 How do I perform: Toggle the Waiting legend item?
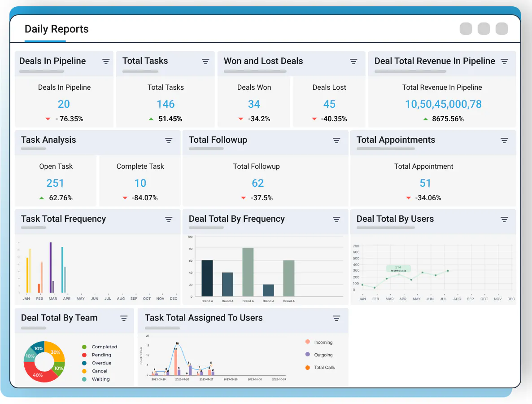96,379
